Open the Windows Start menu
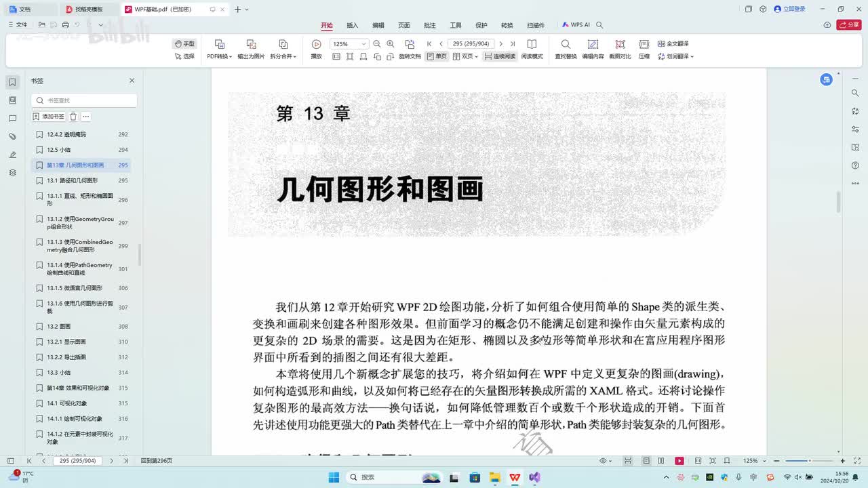This screenshot has height=488, width=868. tap(334, 477)
